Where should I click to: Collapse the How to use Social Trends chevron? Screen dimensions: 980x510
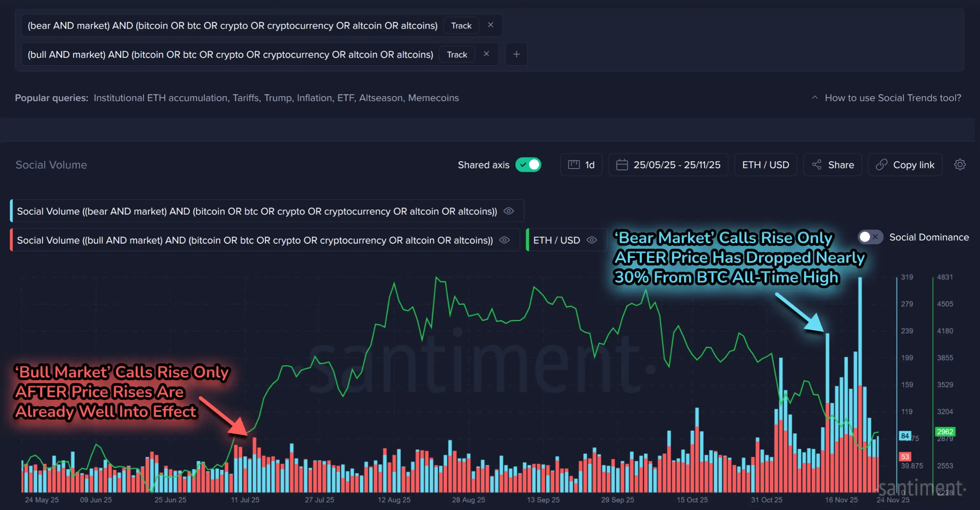pos(814,98)
